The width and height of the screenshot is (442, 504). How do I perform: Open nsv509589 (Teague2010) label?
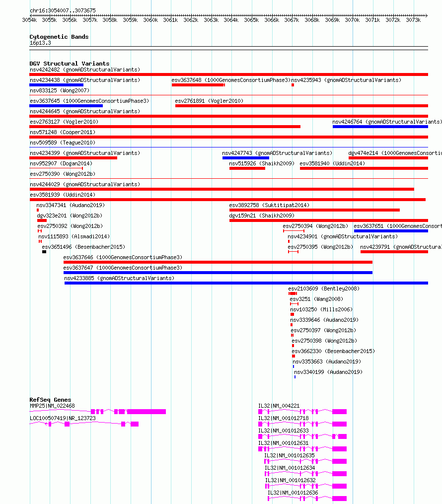[63, 143]
